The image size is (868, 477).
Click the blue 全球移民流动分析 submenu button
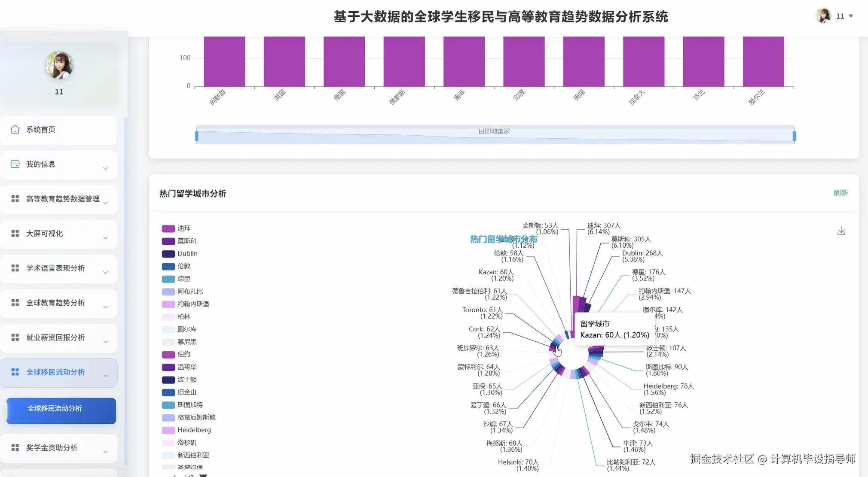click(61, 411)
